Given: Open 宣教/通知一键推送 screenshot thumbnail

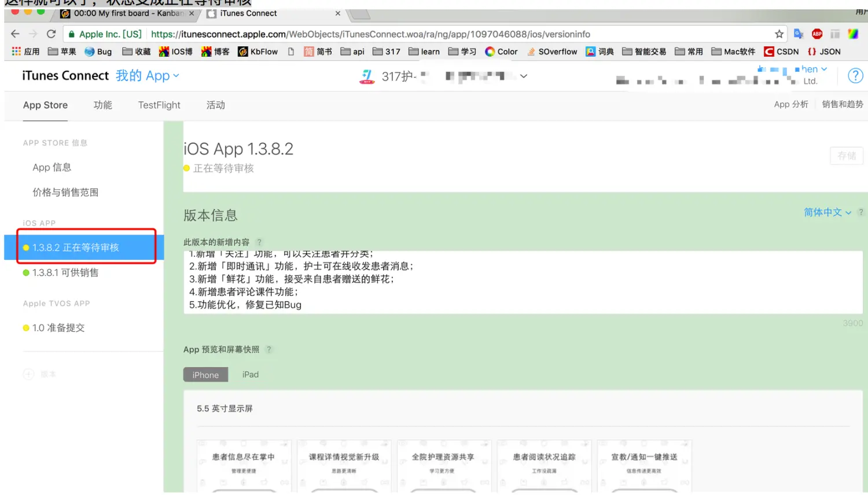Looking at the screenshot, I should tap(644, 466).
